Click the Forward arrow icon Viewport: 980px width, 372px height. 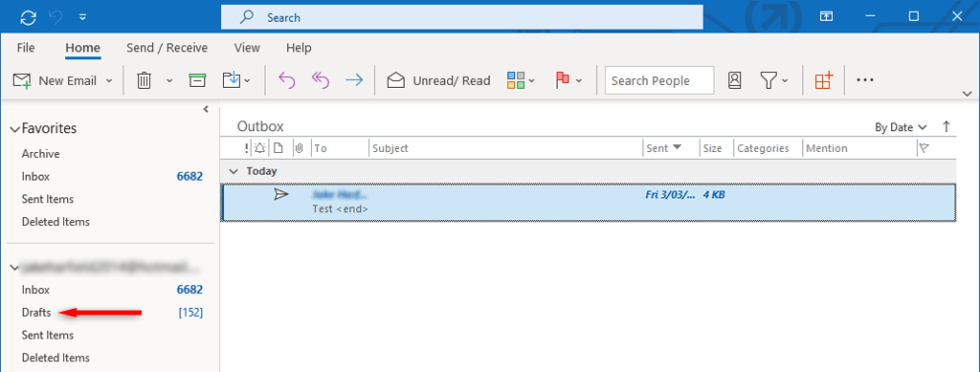point(354,80)
